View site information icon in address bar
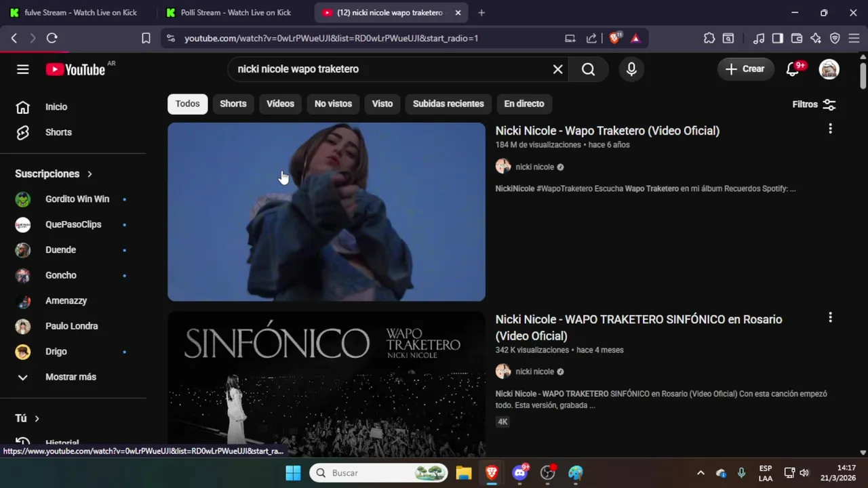The image size is (868, 488). [x=171, y=39]
